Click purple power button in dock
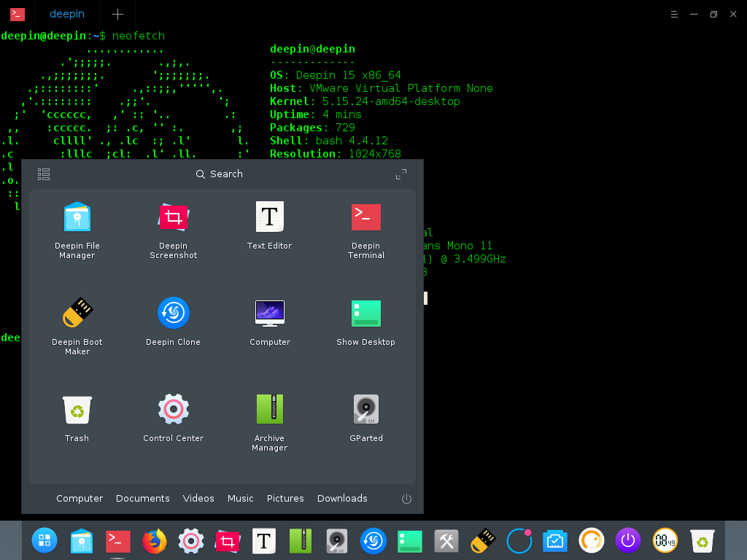This screenshot has width=747, height=560. (628, 540)
